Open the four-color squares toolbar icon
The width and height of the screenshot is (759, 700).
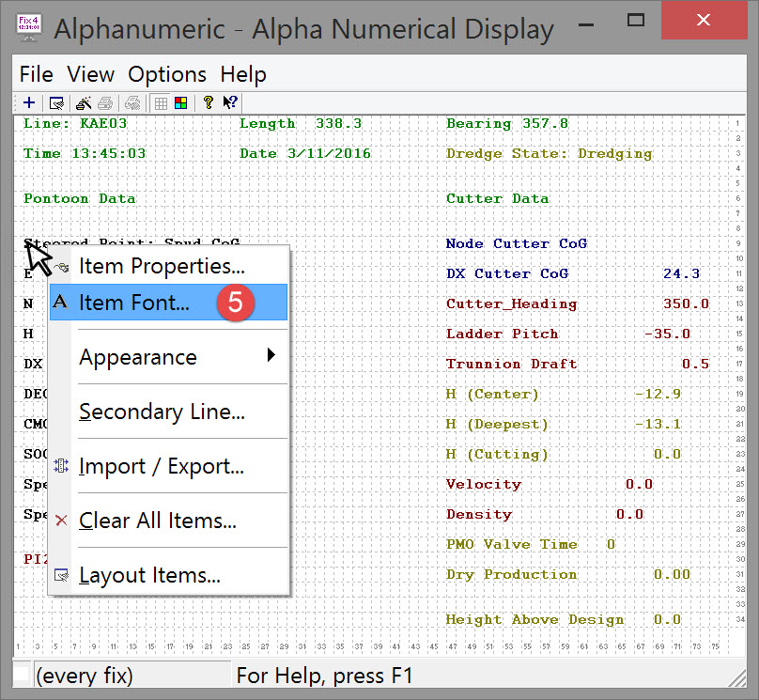coord(181,103)
